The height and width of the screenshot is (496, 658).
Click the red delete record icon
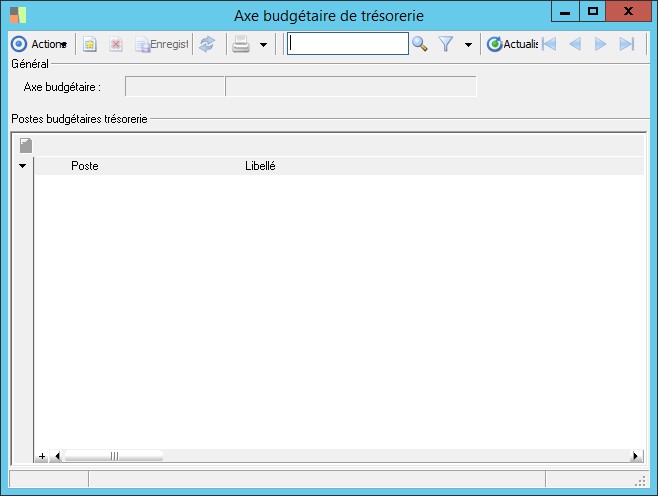115,44
